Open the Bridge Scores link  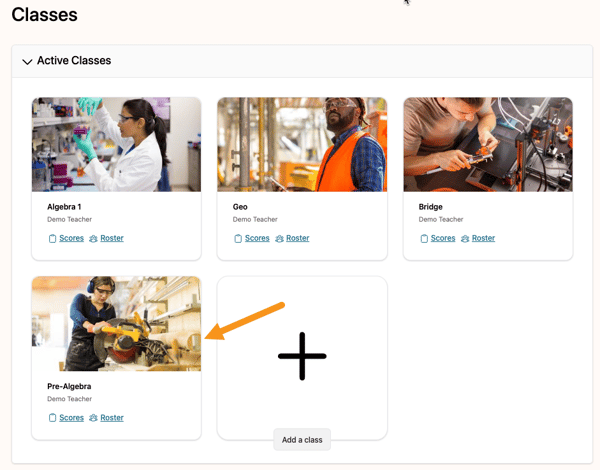click(443, 239)
